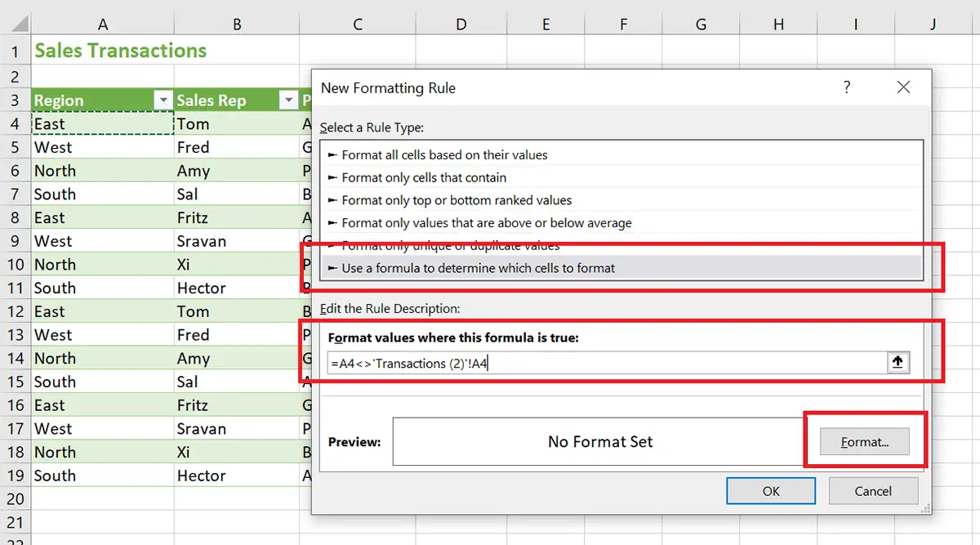Select cell A15 containing South
This screenshot has height=545, width=980.
pyautogui.click(x=103, y=382)
